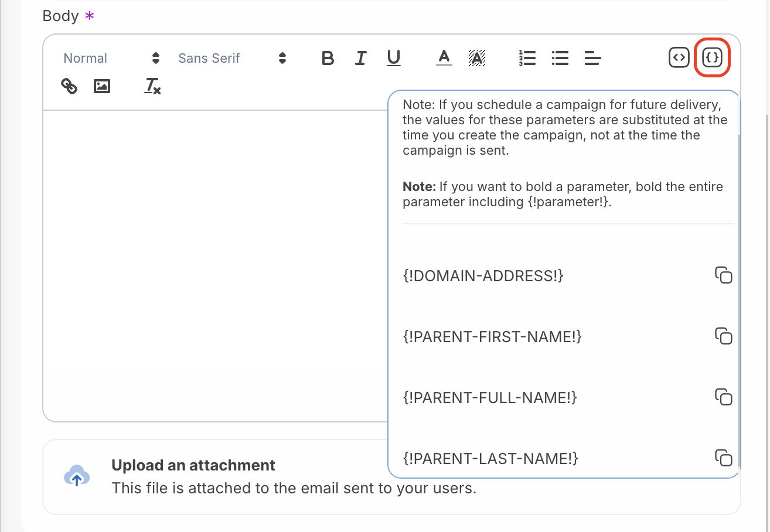This screenshot has width=770, height=532.
Task: Toggle bold formatting in the editor toolbar
Action: coord(328,58)
